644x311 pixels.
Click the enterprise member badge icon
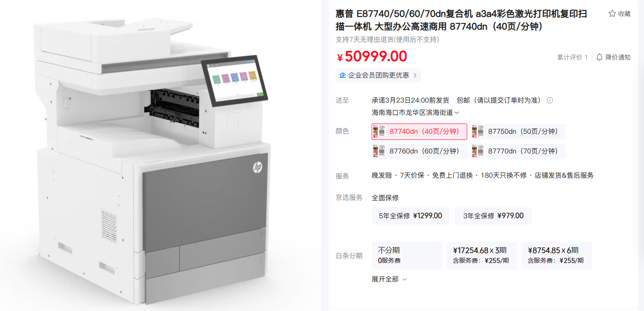tap(343, 75)
